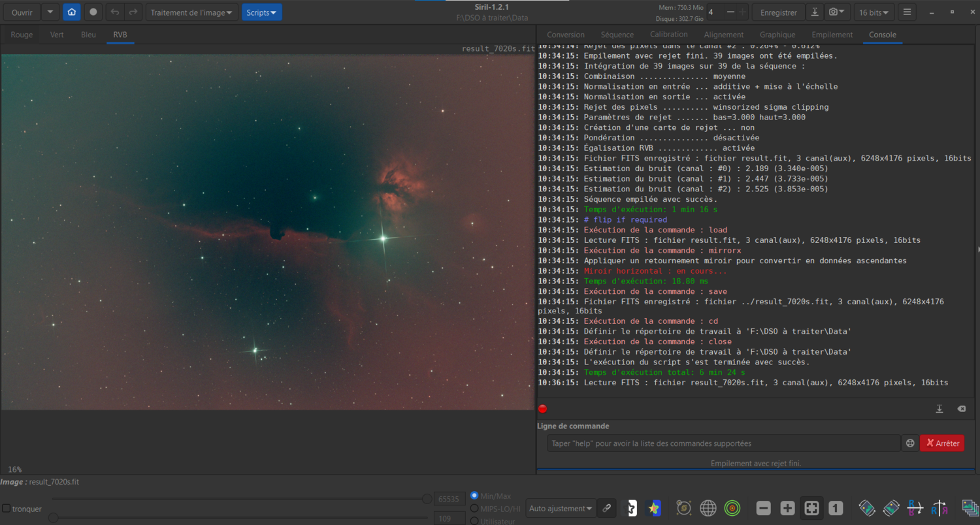Select the RVB channel tab
Viewport: 980px width, 525px height.
point(120,35)
